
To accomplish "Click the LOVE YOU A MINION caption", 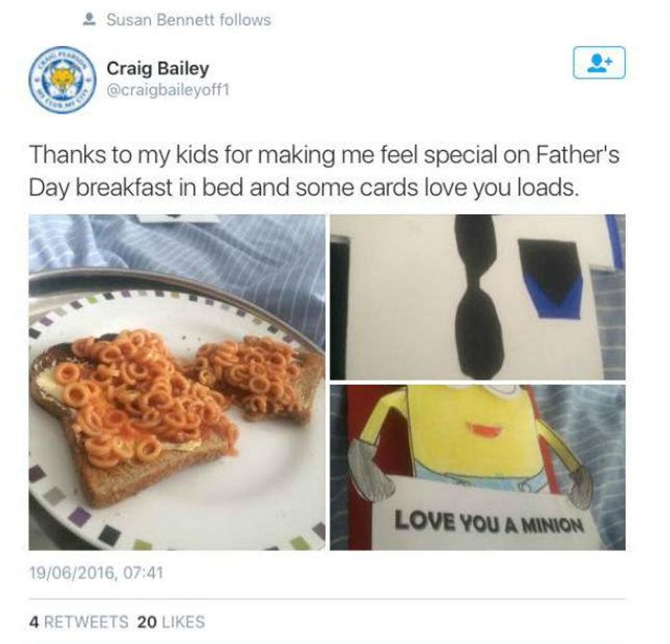I will [x=489, y=522].
